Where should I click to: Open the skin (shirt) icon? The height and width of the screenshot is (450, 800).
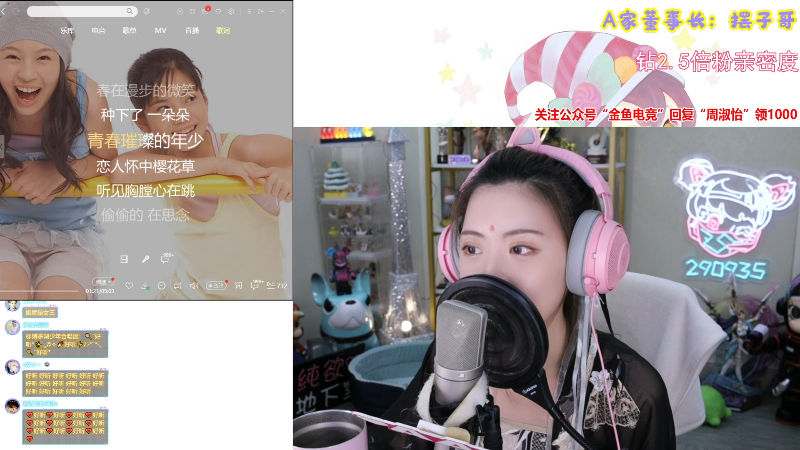(218, 11)
